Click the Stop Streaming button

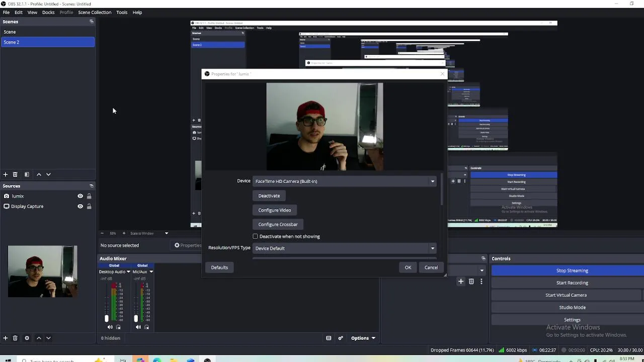[x=568, y=270]
